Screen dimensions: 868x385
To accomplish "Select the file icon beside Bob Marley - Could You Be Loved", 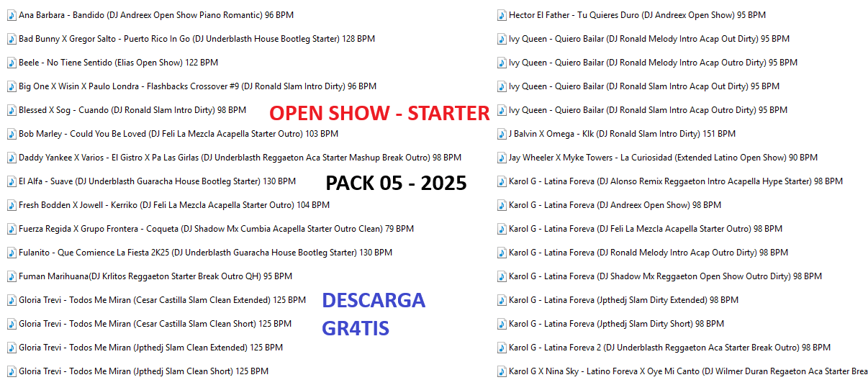I will pos(12,134).
